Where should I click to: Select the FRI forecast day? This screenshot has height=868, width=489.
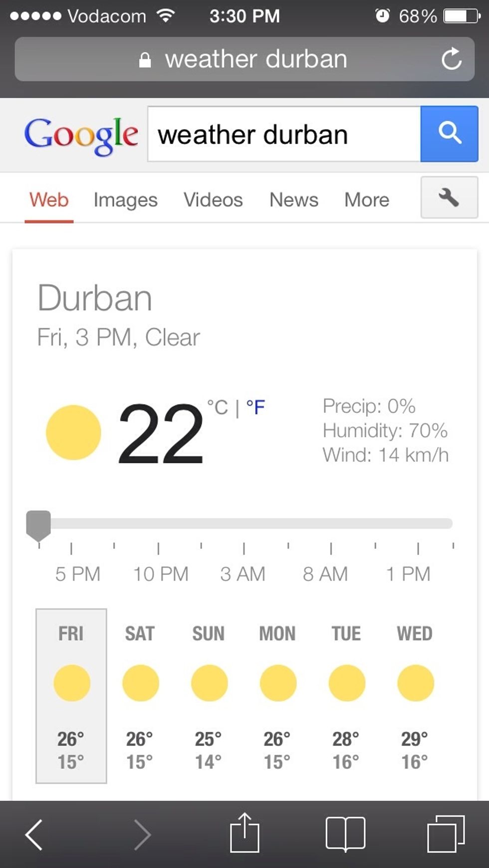tap(71, 695)
